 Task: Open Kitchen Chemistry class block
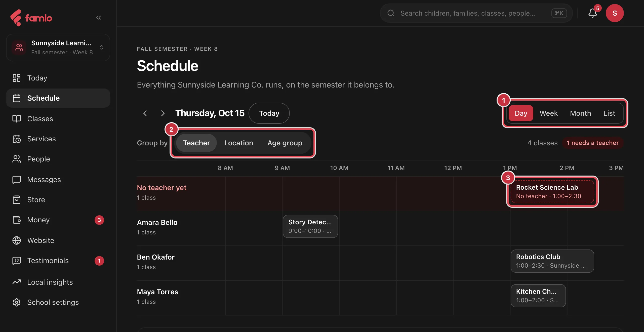point(538,296)
